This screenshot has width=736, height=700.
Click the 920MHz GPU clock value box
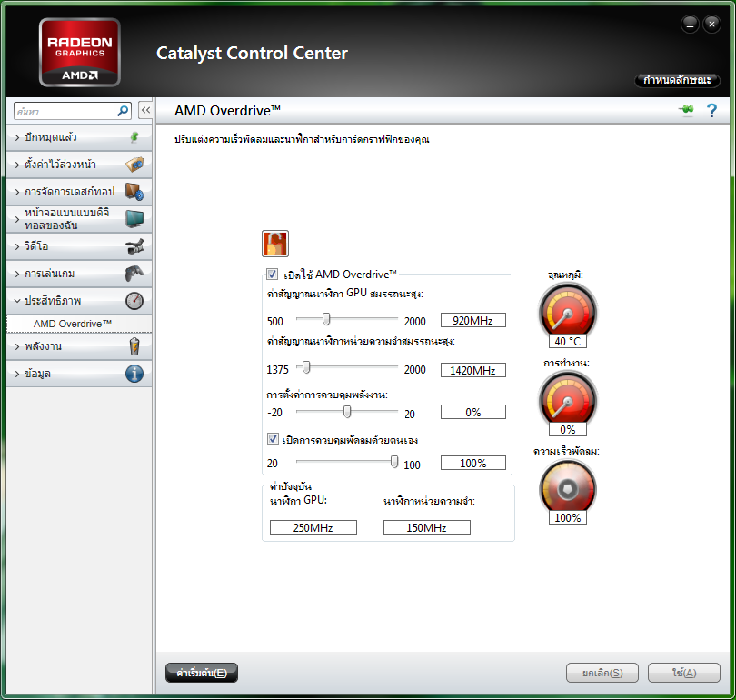pos(473,320)
